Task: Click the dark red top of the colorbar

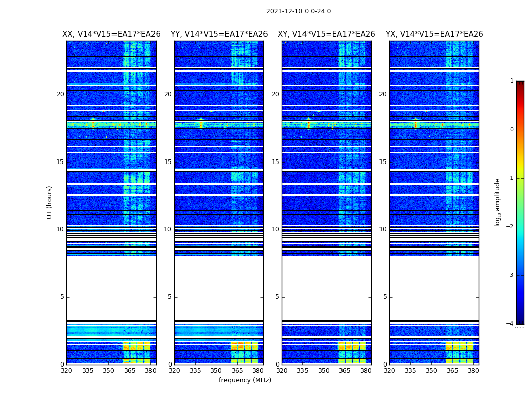Action: 520,84
